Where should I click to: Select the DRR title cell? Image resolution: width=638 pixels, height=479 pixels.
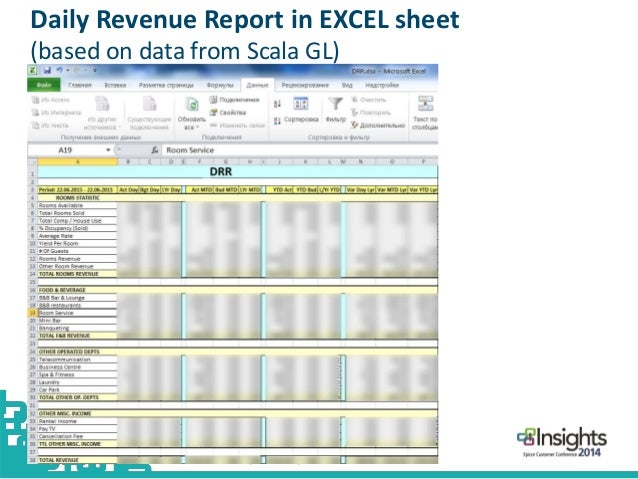pos(238,172)
